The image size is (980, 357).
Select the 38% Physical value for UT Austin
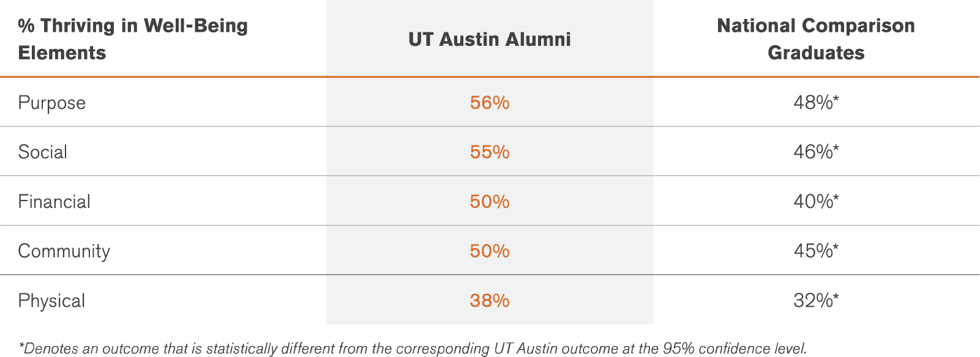tap(490, 301)
